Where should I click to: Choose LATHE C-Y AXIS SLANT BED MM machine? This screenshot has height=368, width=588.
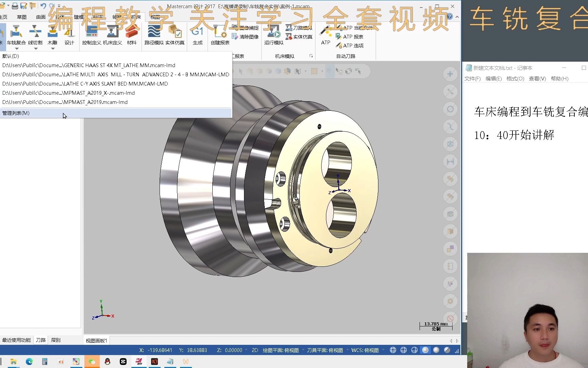(116, 83)
